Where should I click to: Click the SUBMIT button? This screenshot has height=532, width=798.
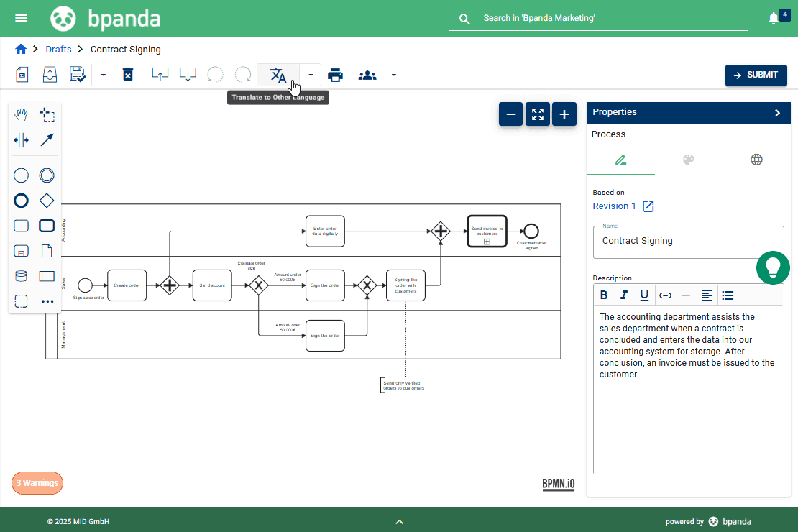(756, 75)
